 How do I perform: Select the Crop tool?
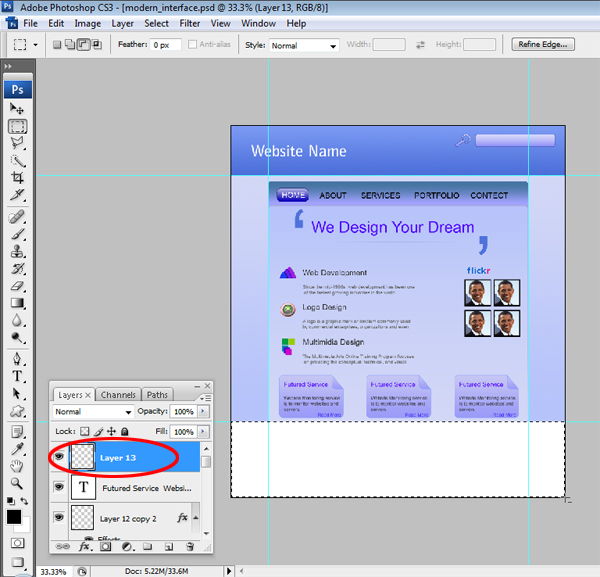click(x=17, y=178)
